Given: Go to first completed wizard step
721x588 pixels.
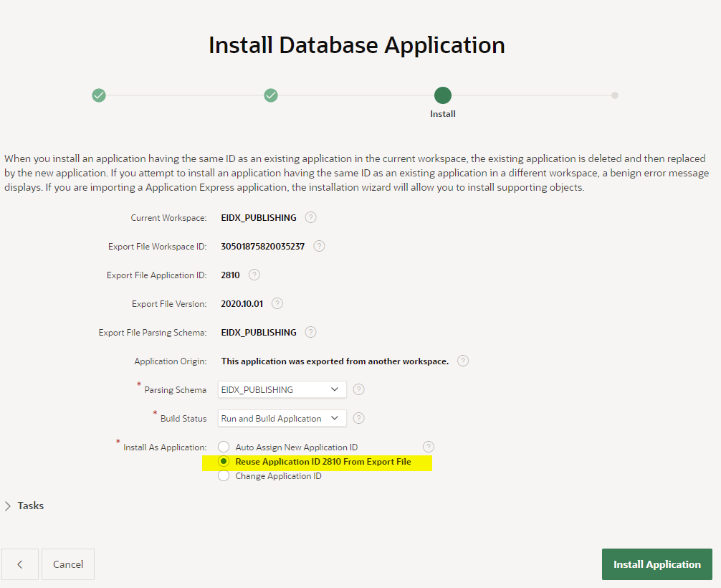Looking at the screenshot, I should 99,95.
